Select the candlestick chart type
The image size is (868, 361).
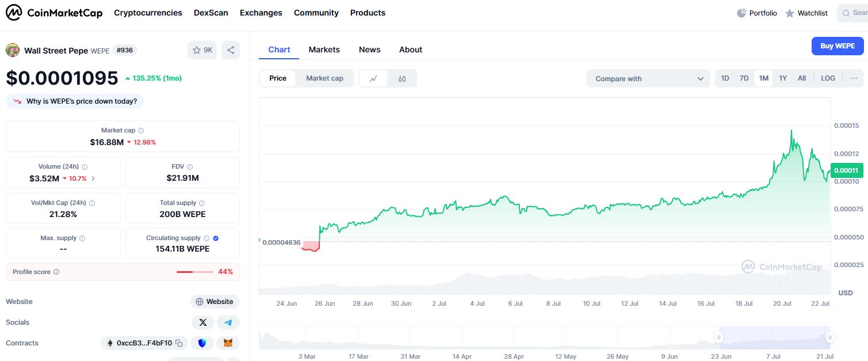pyautogui.click(x=402, y=78)
